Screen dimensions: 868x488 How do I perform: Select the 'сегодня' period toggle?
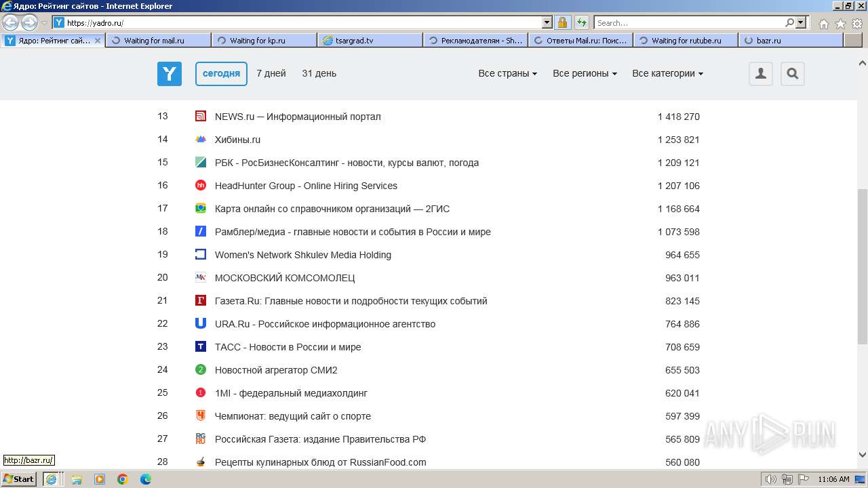[221, 74]
